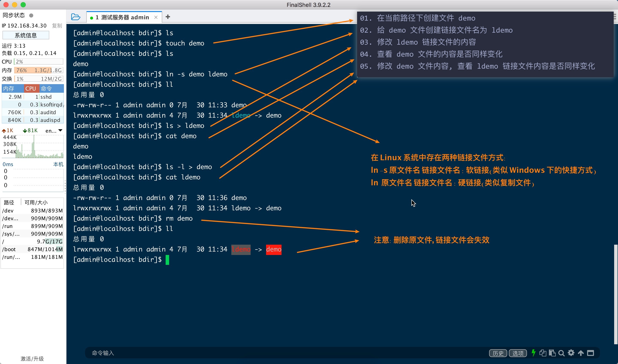Copy the IP address via 复制
618x364 pixels.
pos(57,26)
